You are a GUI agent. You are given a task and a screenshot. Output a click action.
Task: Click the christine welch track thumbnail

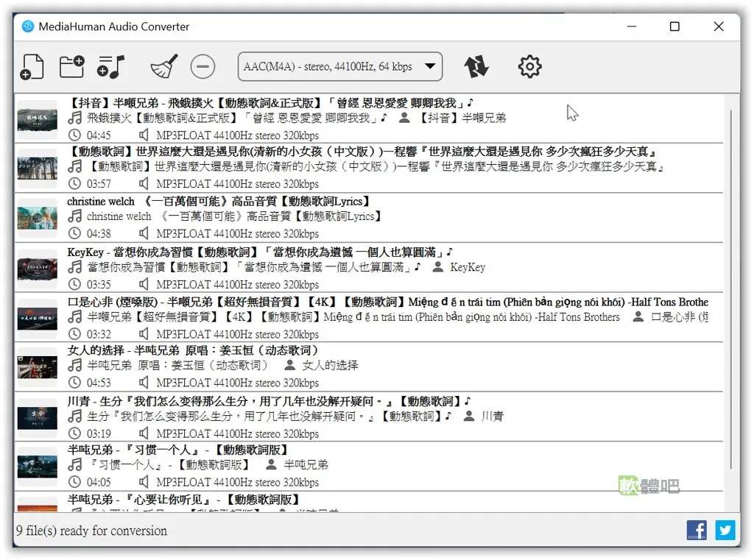pyautogui.click(x=37, y=218)
